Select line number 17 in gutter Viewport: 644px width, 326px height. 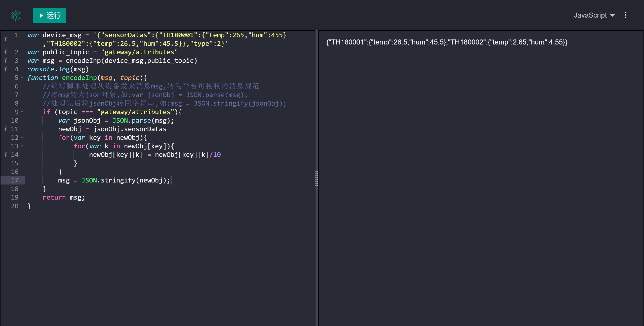click(x=15, y=180)
